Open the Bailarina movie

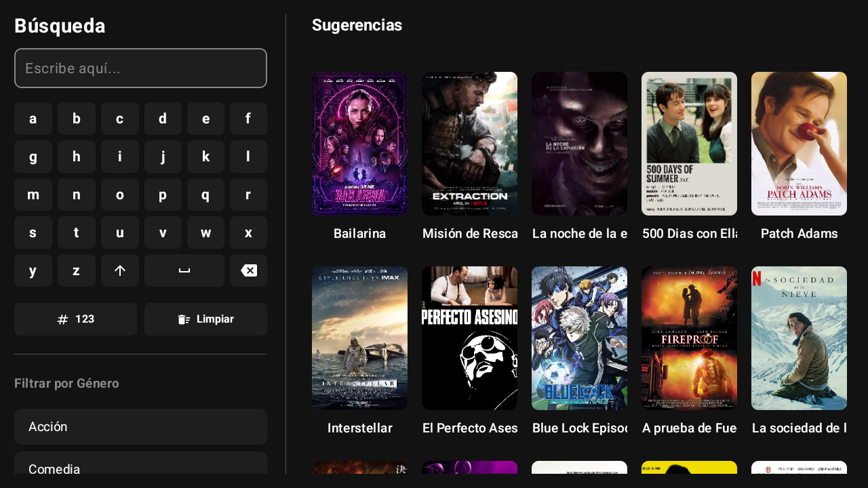pos(359,144)
